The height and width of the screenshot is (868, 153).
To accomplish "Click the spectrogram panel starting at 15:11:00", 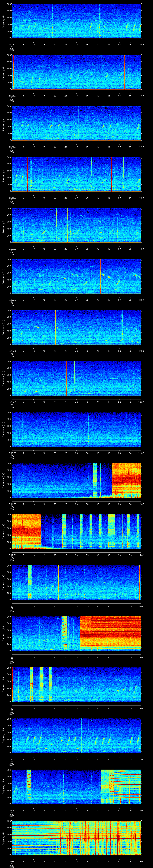I will tap(77, 481).
